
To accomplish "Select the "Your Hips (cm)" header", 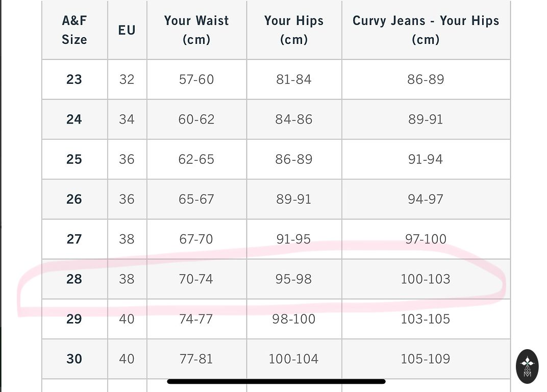I will point(294,30).
